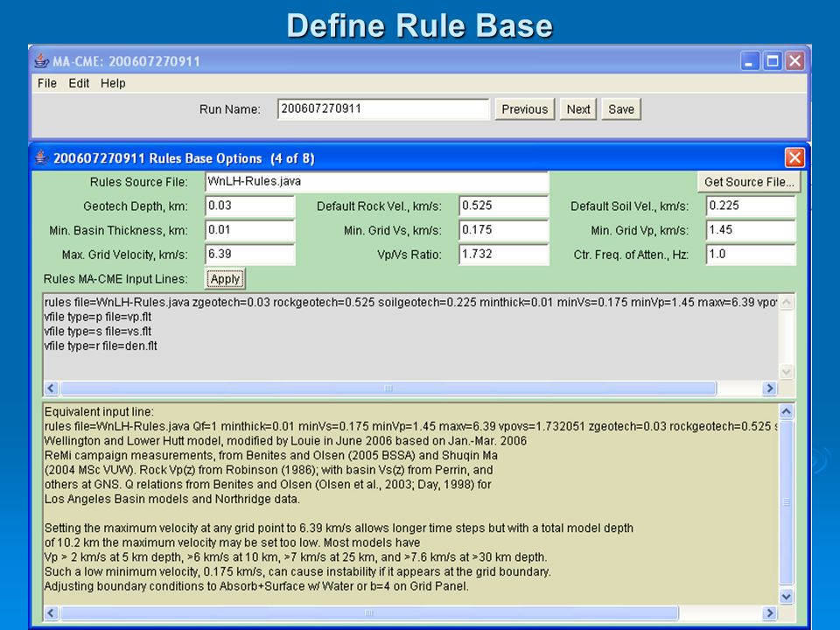This screenshot has height=630, width=840.
Task: Click the Java icon in Rules Base Options title bar
Action: point(41,158)
